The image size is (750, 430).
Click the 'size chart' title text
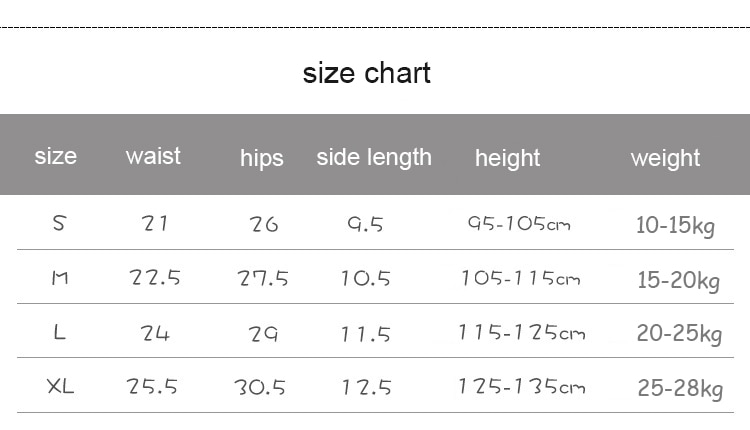click(366, 73)
